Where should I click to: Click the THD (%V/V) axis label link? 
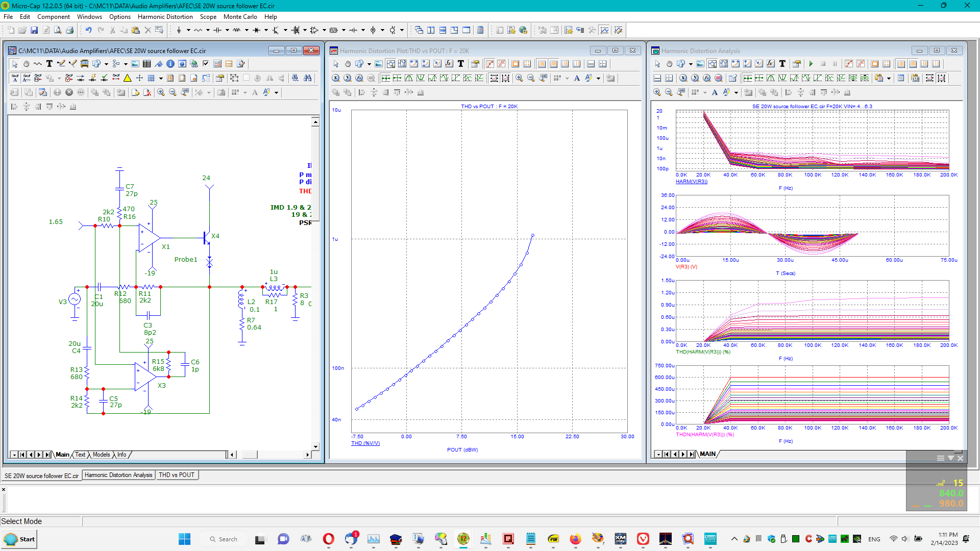(x=365, y=443)
